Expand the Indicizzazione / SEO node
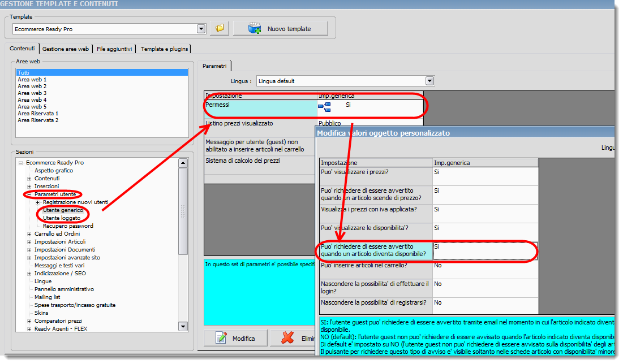 tap(29, 274)
